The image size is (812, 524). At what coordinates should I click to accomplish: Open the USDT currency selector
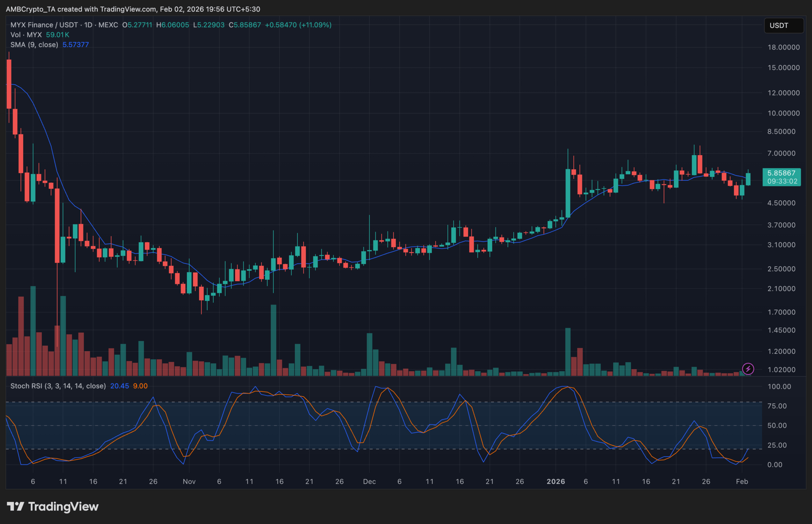783,25
